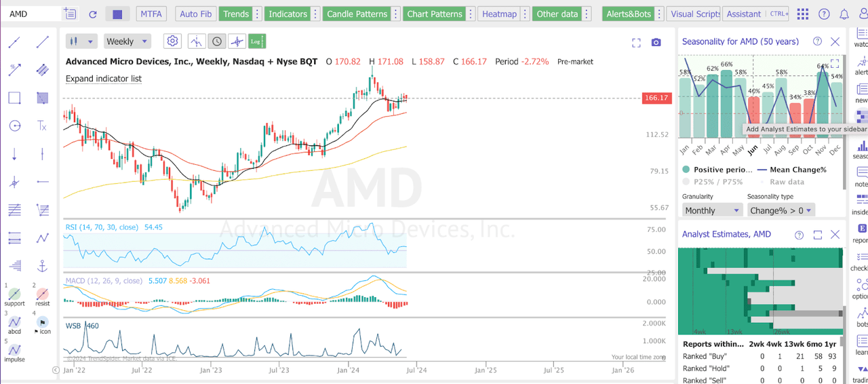Select the horizontal ray line tool
This screenshot has height=384, width=868.
click(43, 182)
